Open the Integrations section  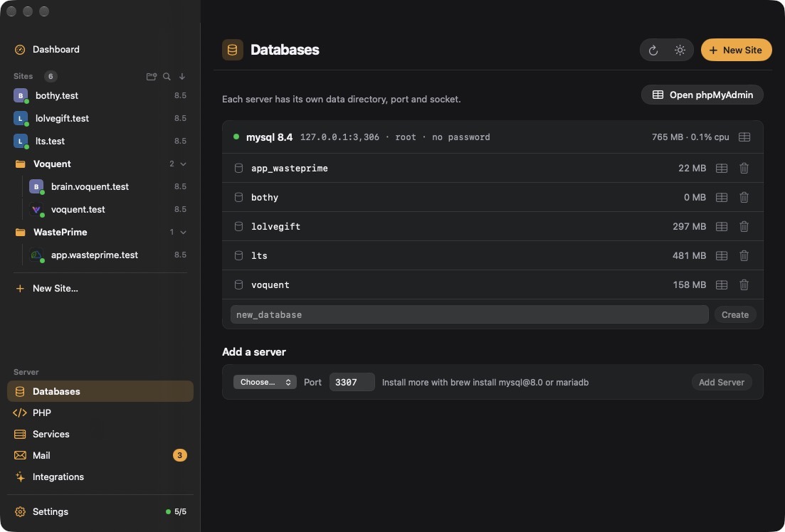pos(100,477)
